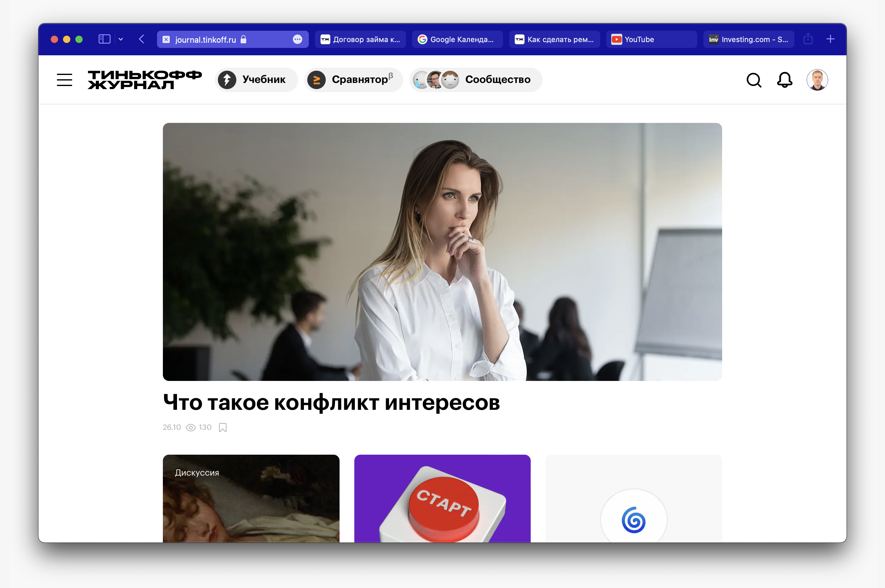Navigate to Учебник tab

[257, 79]
